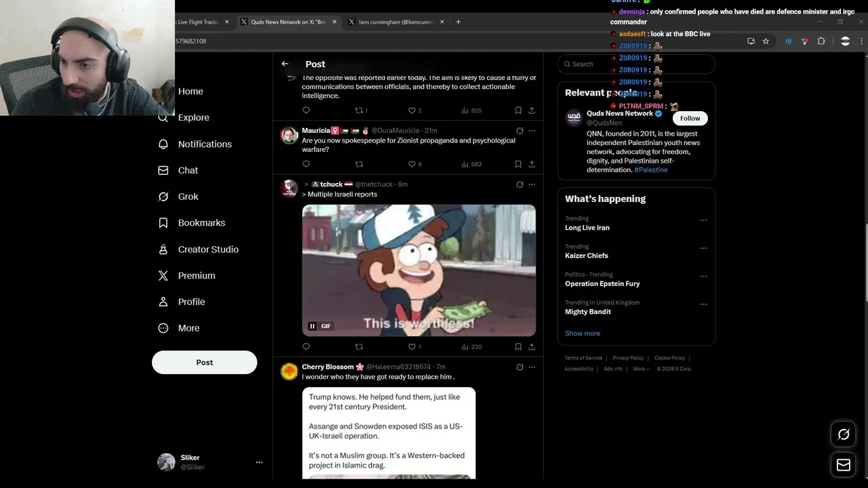Open the floating messages button
Image resolution: width=868 pixels, height=488 pixels.
(x=844, y=465)
